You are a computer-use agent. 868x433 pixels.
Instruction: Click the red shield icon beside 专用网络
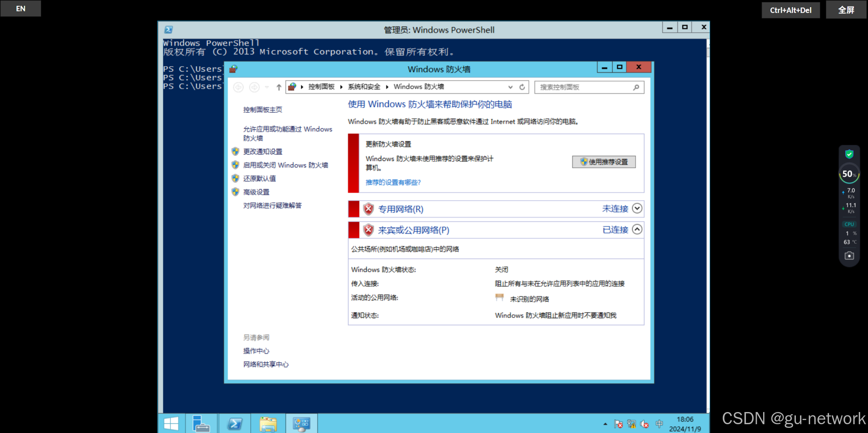pos(368,209)
